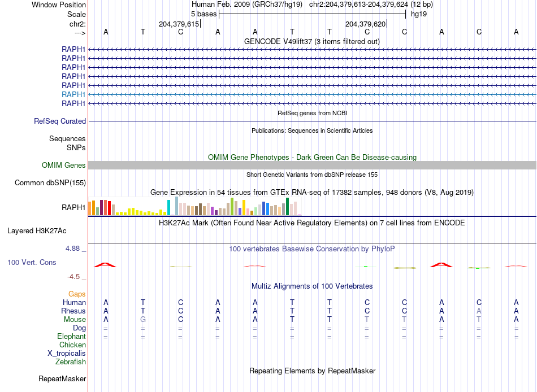
Task: Click the hg19 label beside scale bar
Action: 419,14
